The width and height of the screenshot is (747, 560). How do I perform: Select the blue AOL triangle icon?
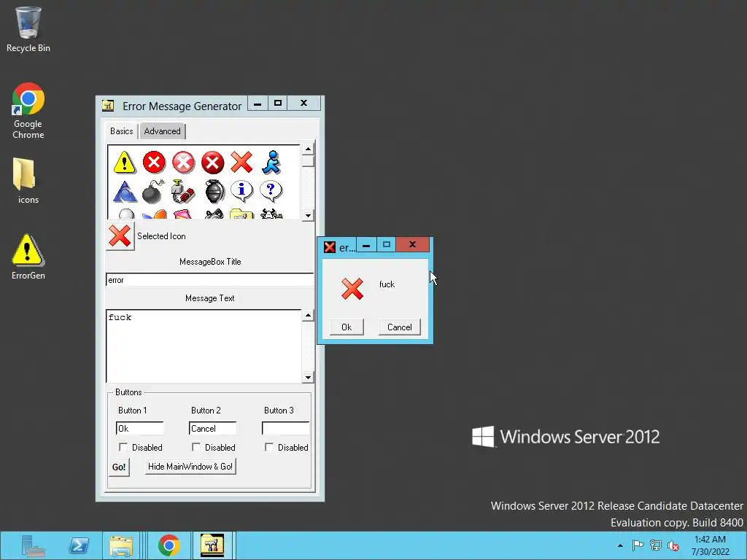tap(125, 192)
